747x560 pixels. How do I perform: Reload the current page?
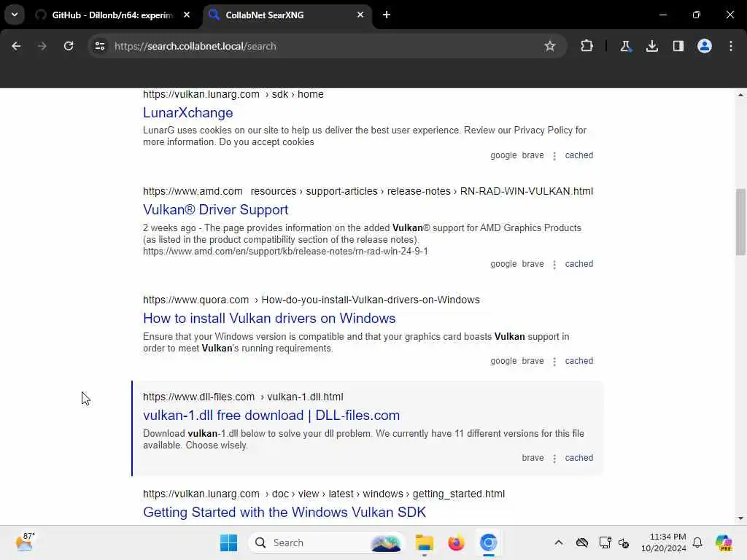click(69, 46)
